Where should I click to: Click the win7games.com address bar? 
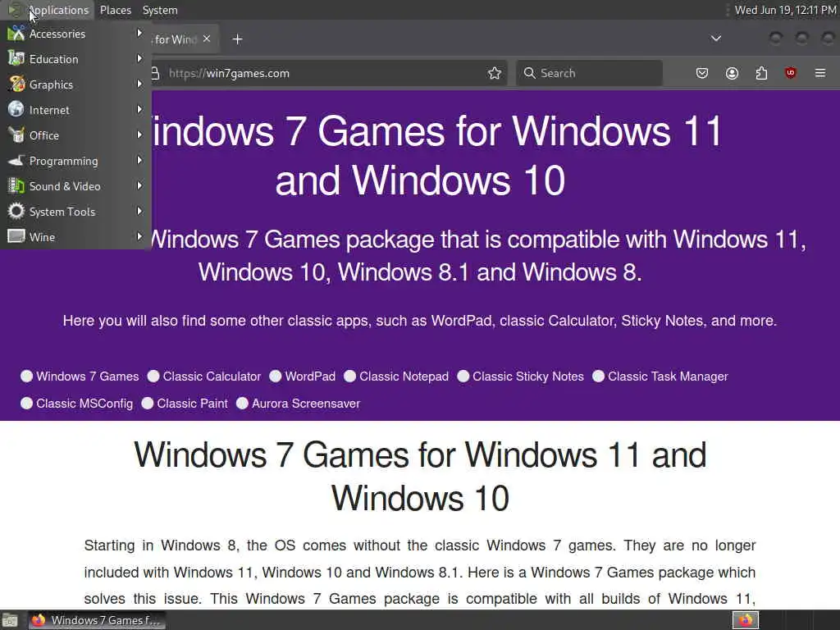point(326,73)
